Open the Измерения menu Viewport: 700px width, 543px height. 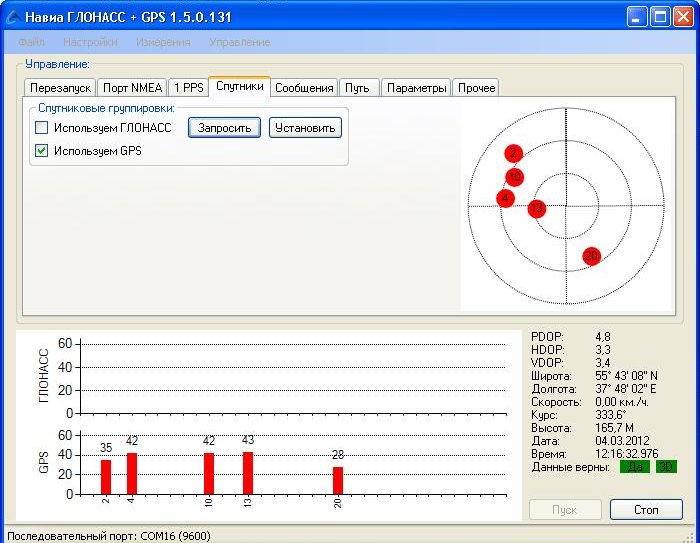click(x=163, y=42)
